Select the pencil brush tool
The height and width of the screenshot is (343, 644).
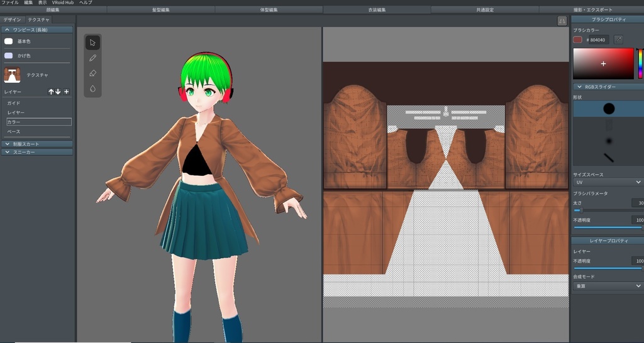tap(92, 58)
